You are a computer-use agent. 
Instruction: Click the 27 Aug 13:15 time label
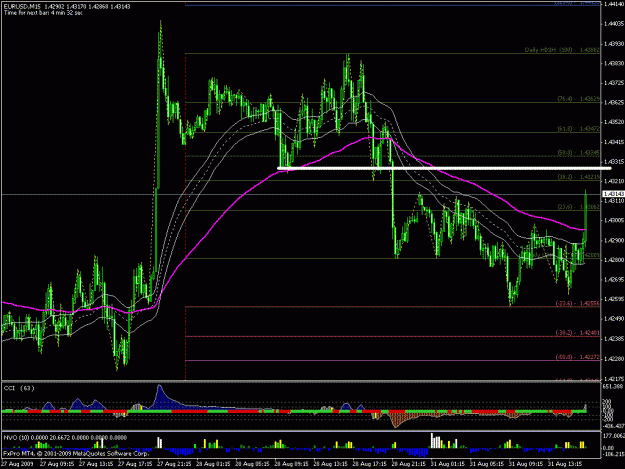pyautogui.click(x=96, y=464)
